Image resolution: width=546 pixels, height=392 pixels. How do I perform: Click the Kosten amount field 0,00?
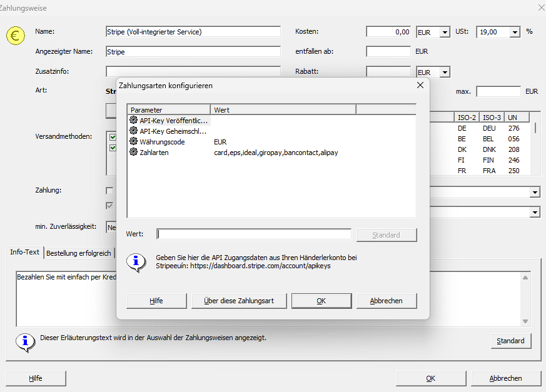click(x=388, y=32)
